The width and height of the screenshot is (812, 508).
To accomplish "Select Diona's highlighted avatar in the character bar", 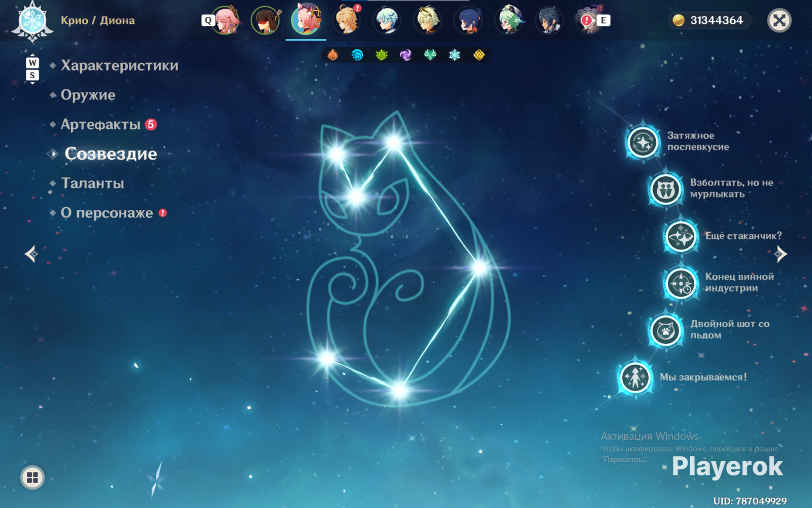I will click(x=306, y=19).
